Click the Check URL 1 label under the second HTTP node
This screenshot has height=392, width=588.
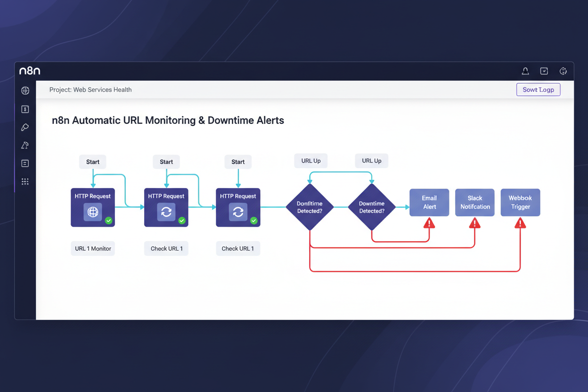166,248
